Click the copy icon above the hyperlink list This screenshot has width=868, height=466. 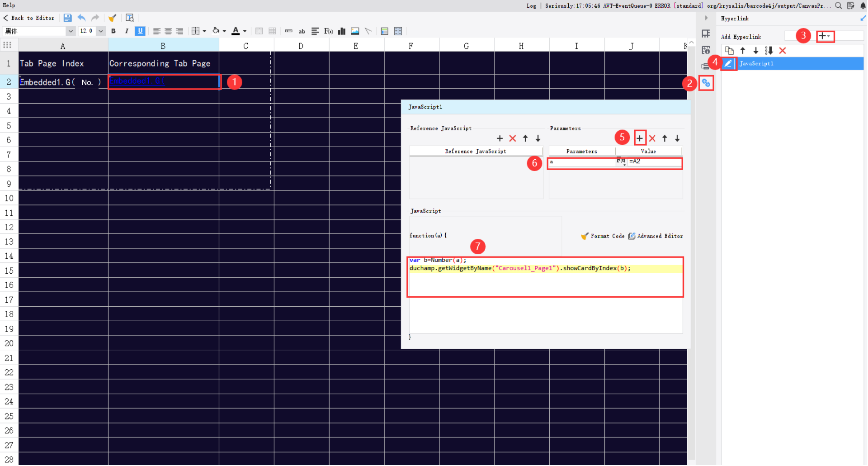[x=729, y=51]
